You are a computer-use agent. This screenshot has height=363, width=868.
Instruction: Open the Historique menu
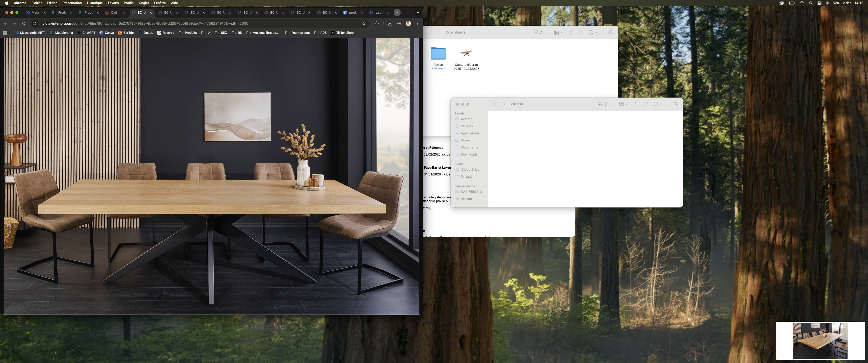tap(95, 3)
